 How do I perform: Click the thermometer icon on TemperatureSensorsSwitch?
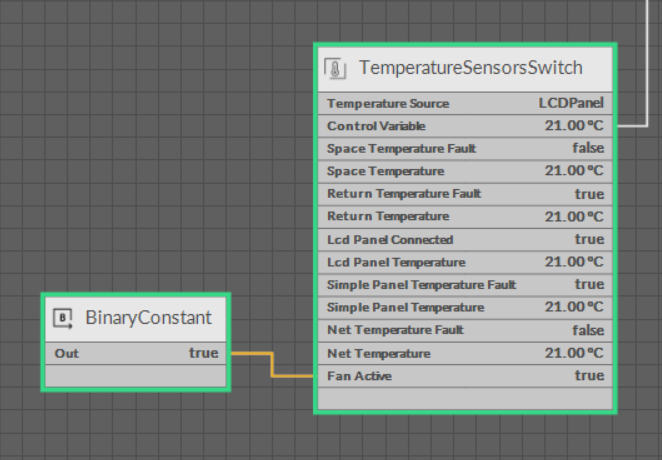335,69
